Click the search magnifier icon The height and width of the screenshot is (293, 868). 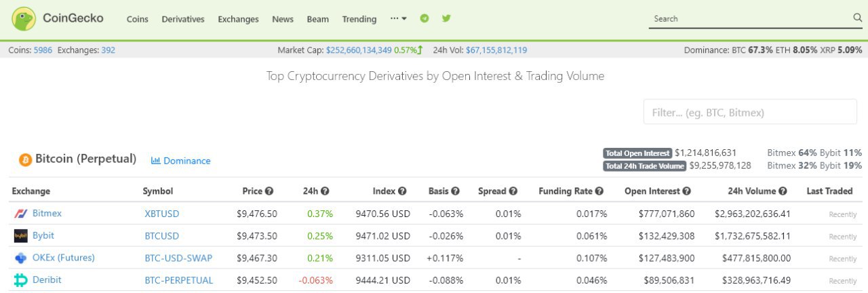click(x=857, y=18)
